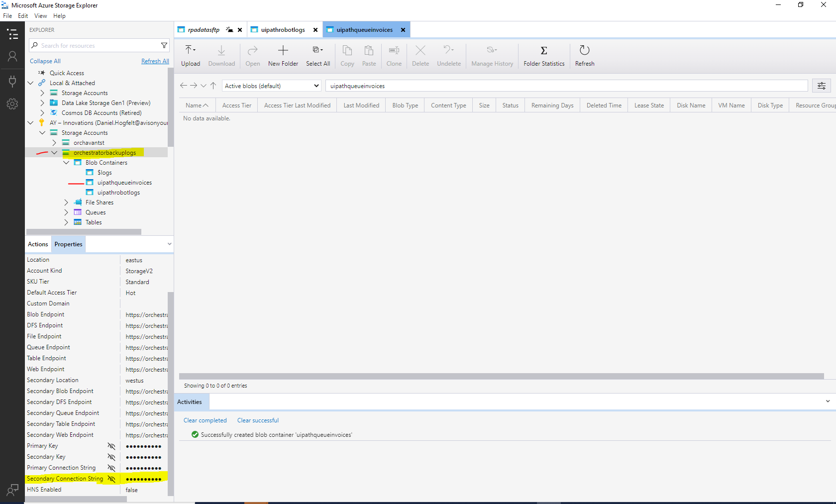Collapse the orchestratorbackuplogs storage account
This screenshot has width=836, height=504.
pos(54,153)
